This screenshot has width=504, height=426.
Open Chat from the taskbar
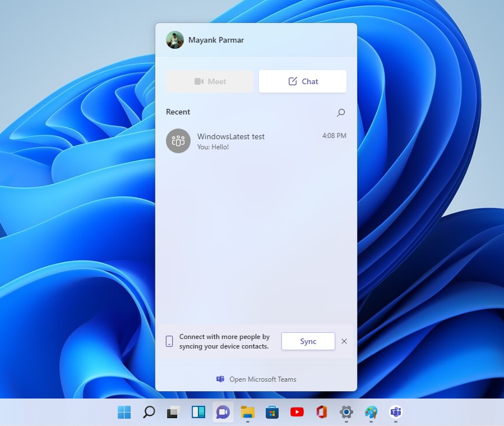tap(223, 412)
